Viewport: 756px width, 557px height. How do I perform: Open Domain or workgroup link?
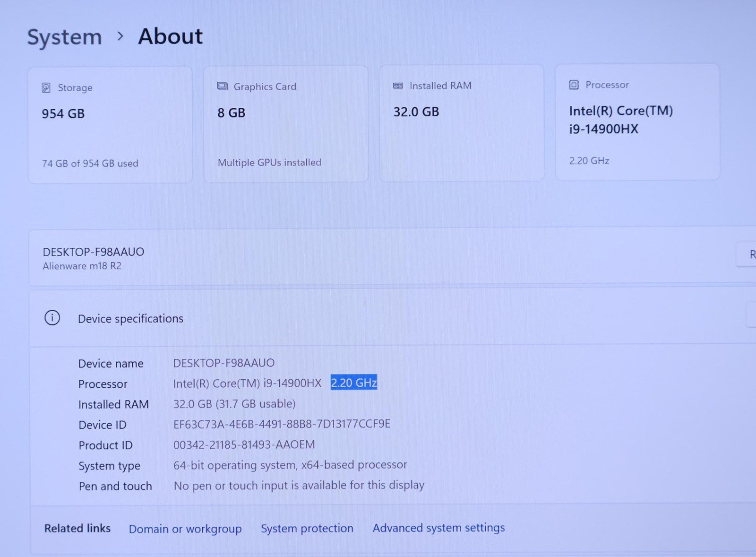point(185,529)
